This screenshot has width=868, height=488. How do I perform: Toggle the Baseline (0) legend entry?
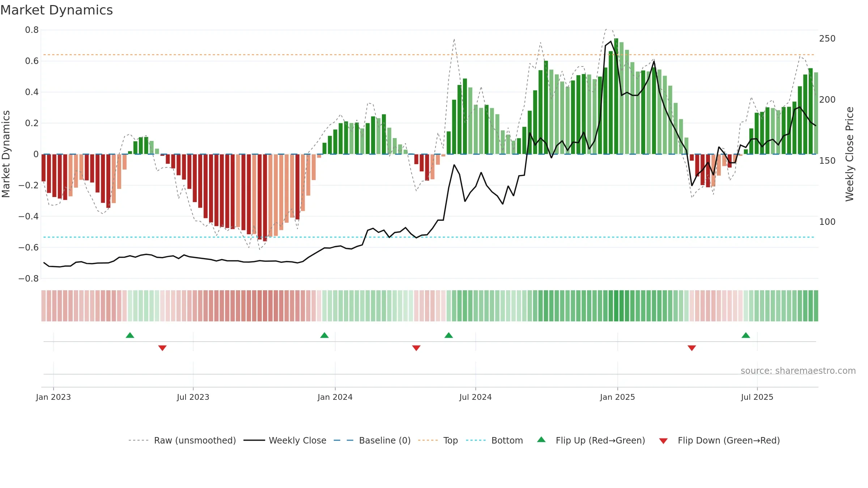(x=372, y=440)
